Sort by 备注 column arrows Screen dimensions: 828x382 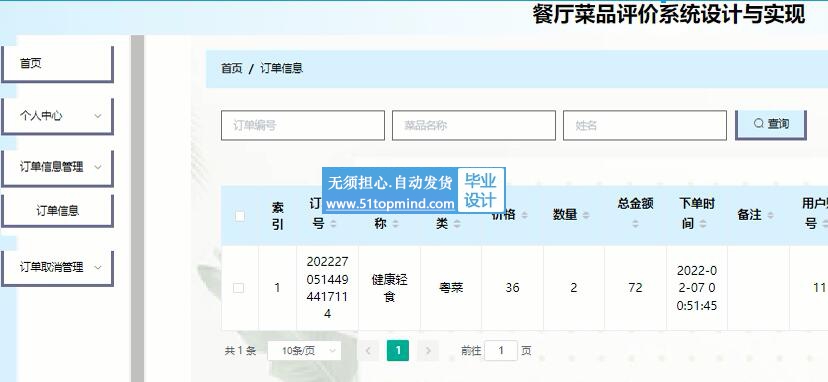pos(770,215)
